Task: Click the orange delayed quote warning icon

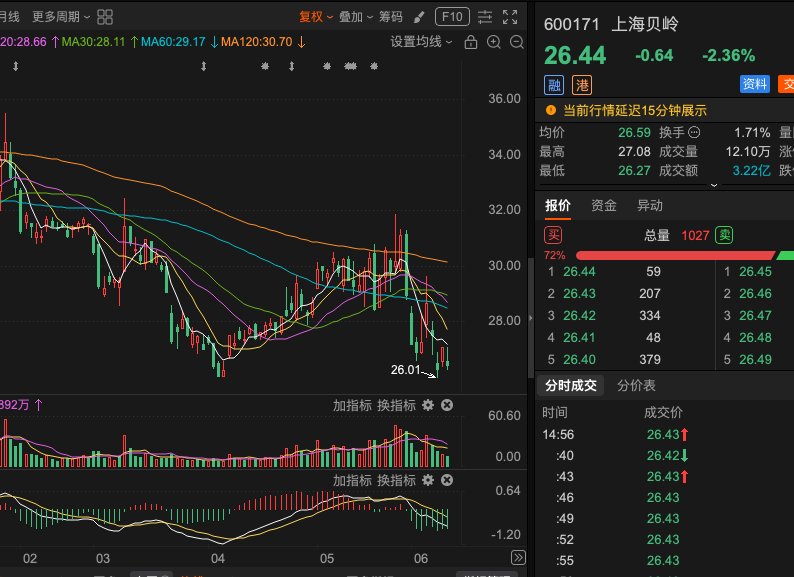Action: point(551,110)
